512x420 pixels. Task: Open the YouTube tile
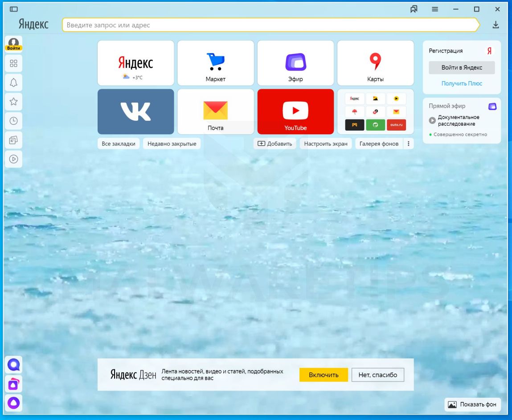295,112
